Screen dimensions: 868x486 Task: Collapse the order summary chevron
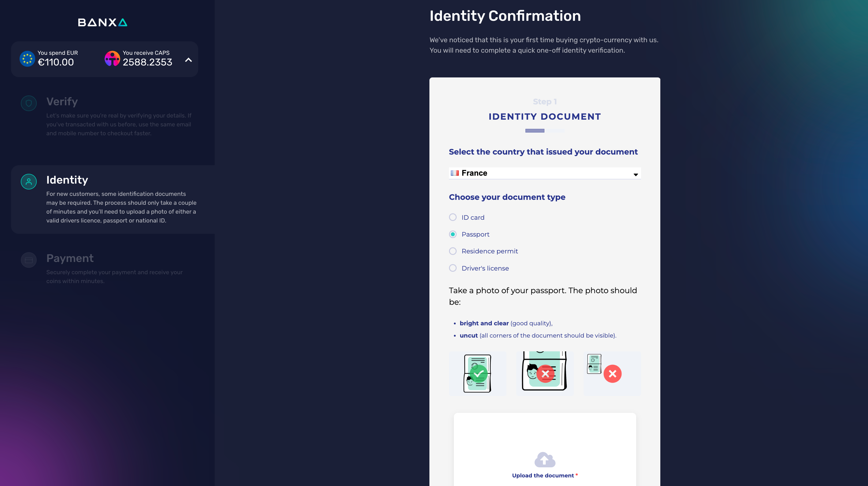(188, 60)
